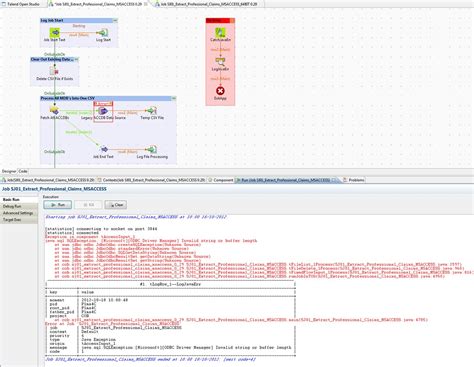
Task: Select row link between Job Start Text and Log Start
Action: [79, 34]
